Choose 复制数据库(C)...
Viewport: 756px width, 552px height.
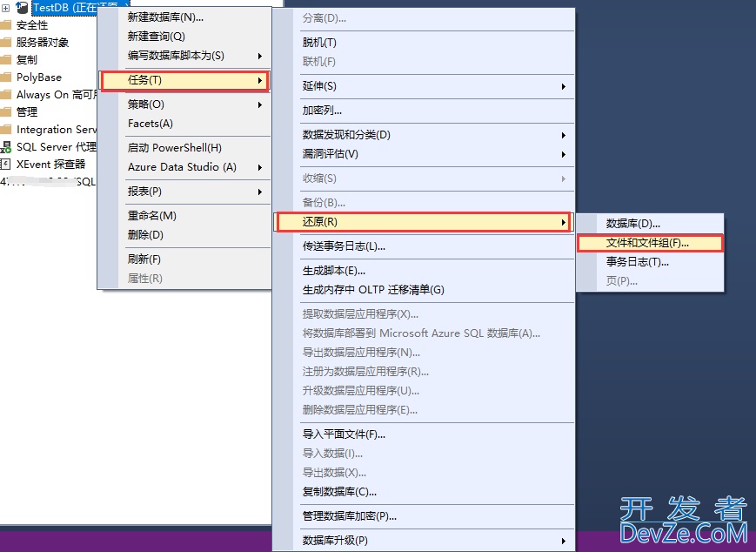pos(425,492)
